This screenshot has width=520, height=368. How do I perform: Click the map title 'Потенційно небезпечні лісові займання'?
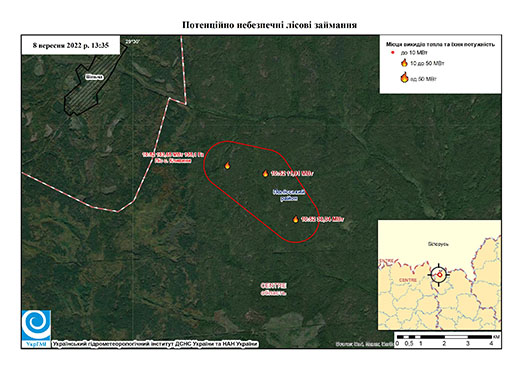point(269,25)
